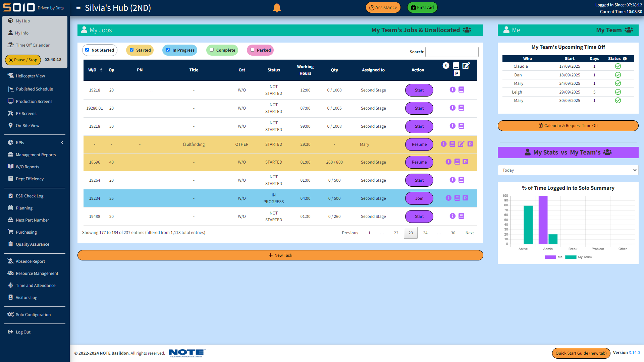Select Helicopter View in the sidebar
This screenshot has width=644, height=362.
30,76
